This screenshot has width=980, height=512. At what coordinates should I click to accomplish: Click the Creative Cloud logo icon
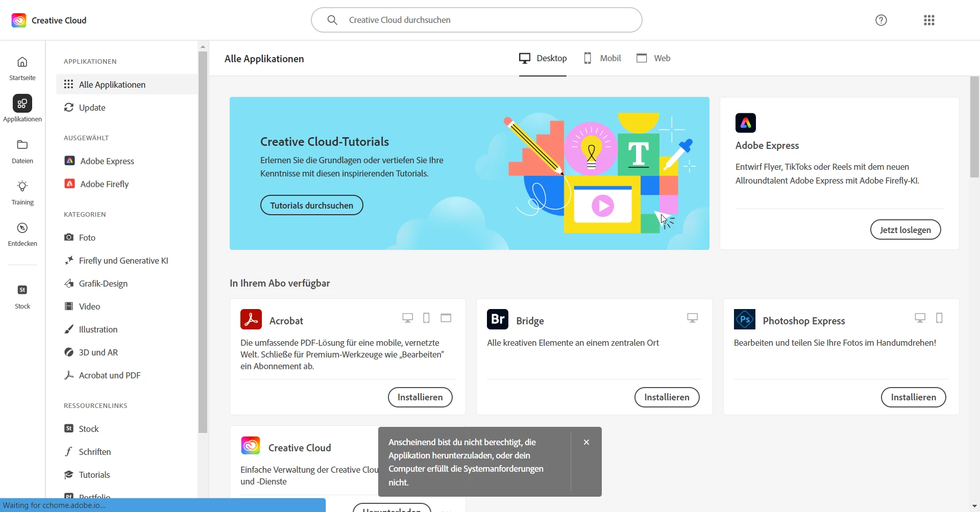(x=19, y=20)
